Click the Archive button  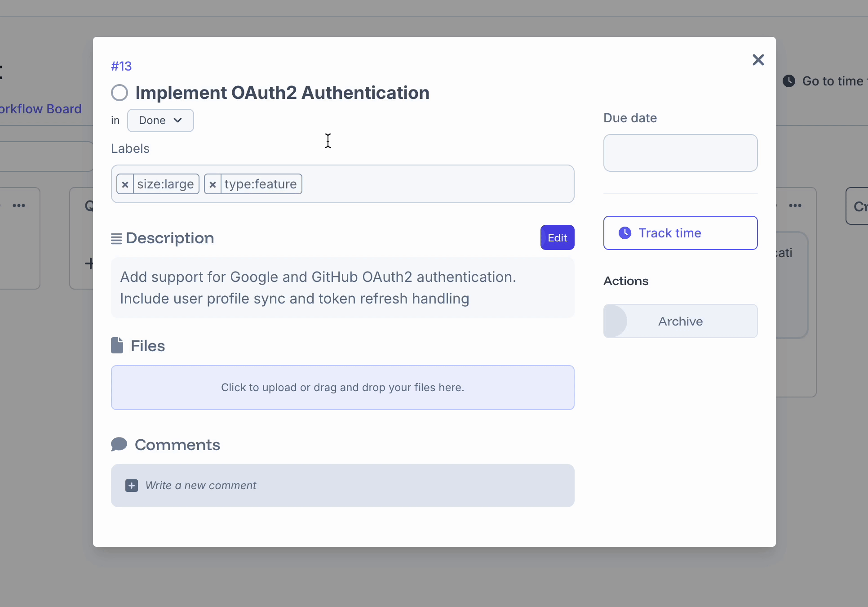point(680,321)
